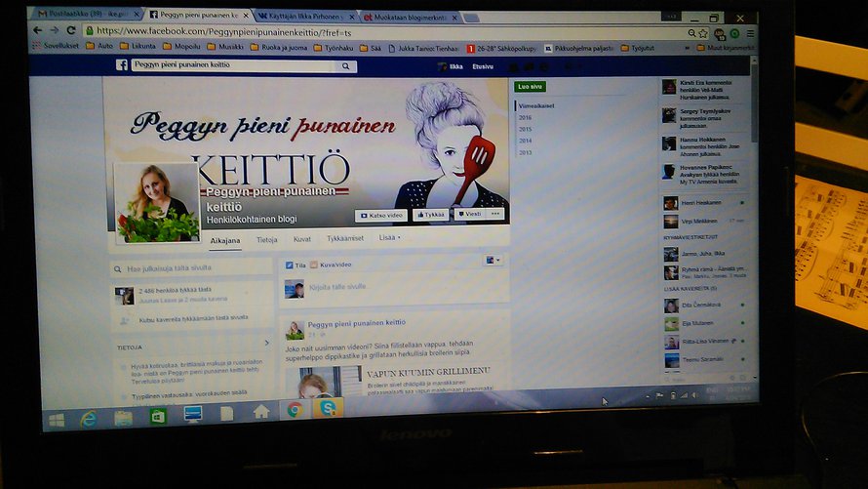Click the home icon on taskbar
This screenshot has width=868, height=489.
[260, 412]
